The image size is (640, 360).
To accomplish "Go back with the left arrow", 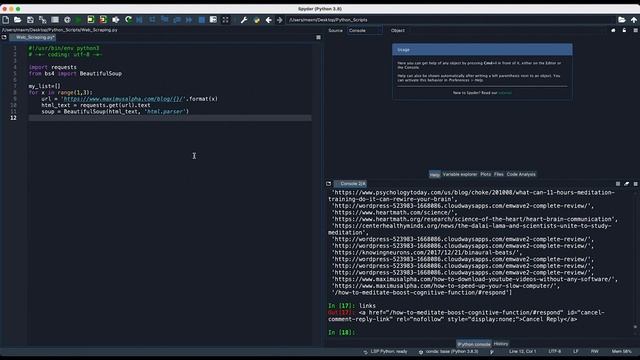I will tap(269, 20).
